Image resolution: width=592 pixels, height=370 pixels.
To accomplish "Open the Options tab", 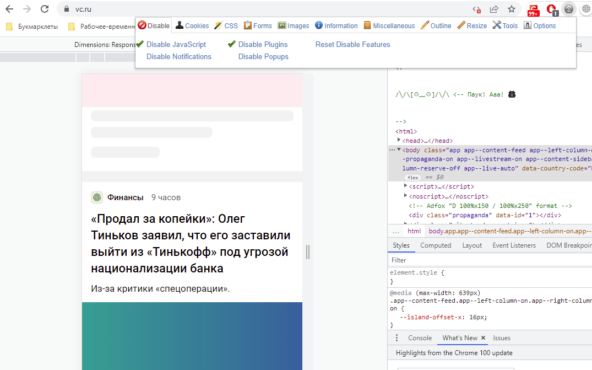I will coord(540,26).
